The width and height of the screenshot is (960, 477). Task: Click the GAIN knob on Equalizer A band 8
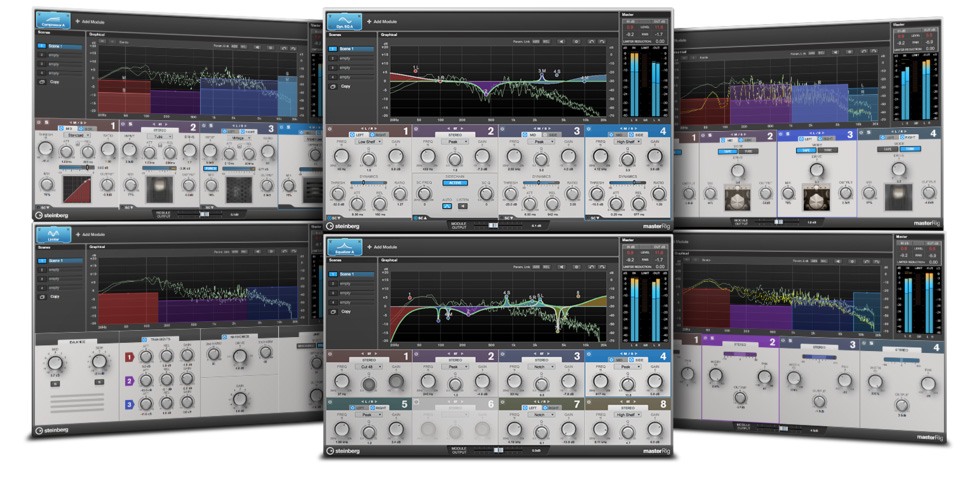point(655,429)
